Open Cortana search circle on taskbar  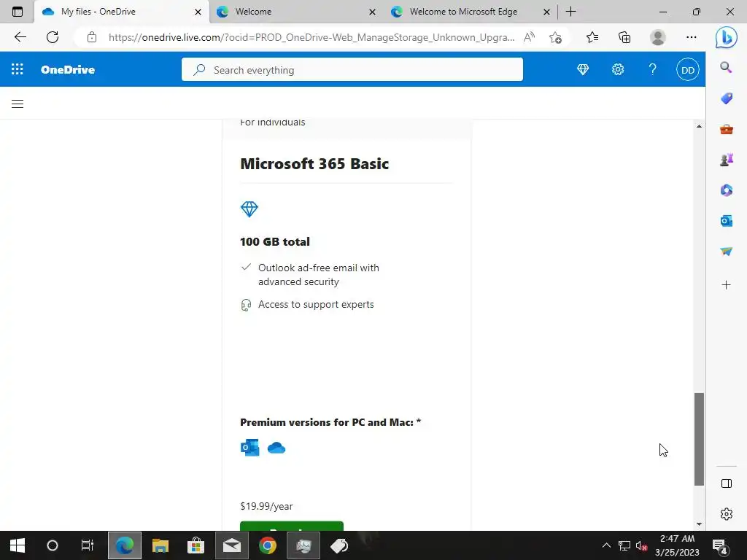pos(53,545)
